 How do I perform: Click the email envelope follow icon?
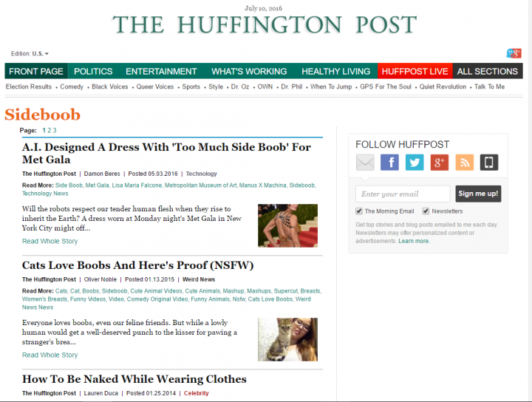pyautogui.click(x=365, y=163)
